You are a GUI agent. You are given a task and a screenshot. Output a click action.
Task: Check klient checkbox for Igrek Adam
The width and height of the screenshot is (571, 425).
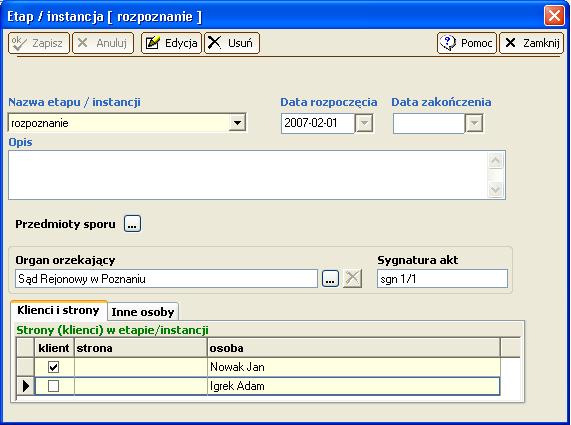pos(54,386)
